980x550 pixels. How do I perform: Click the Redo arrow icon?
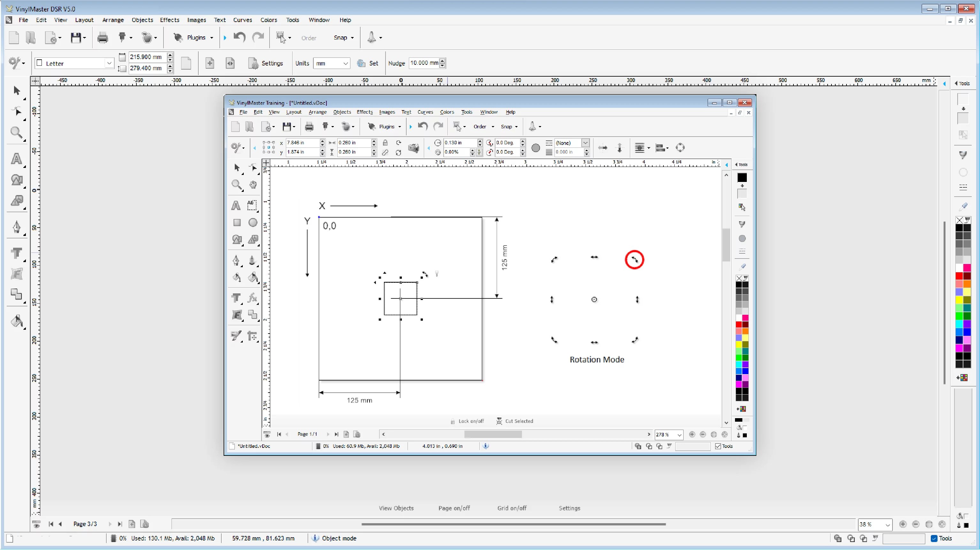(x=258, y=37)
